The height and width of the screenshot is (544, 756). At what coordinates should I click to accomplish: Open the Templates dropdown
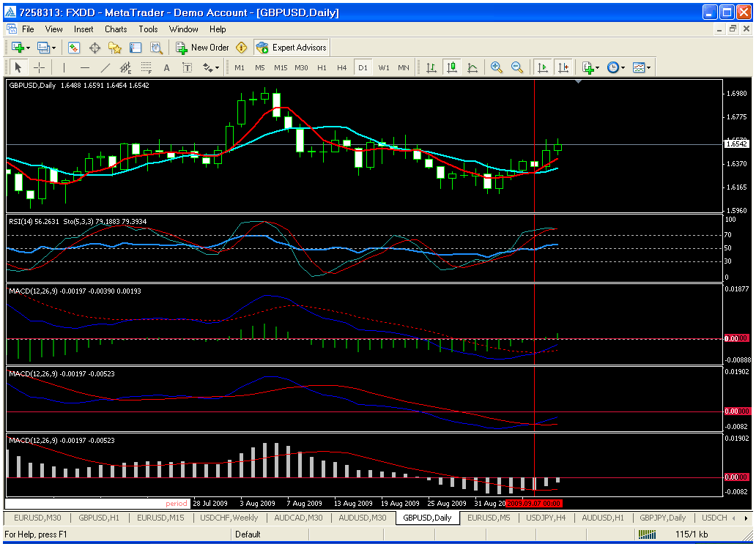[x=642, y=67]
